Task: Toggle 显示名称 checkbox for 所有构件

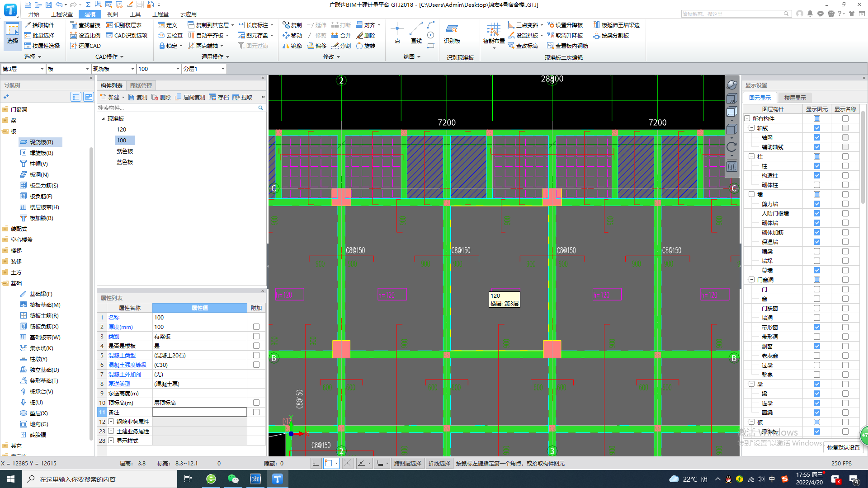Action: point(845,118)
